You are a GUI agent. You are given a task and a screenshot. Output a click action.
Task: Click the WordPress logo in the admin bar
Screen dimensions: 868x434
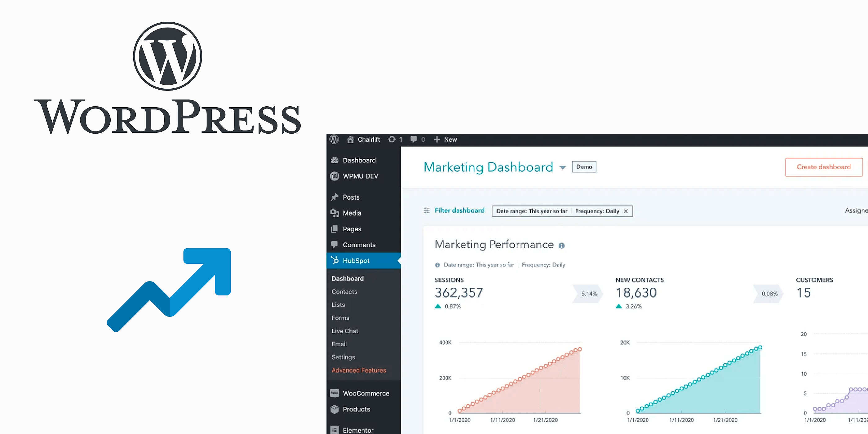[334, 139]
